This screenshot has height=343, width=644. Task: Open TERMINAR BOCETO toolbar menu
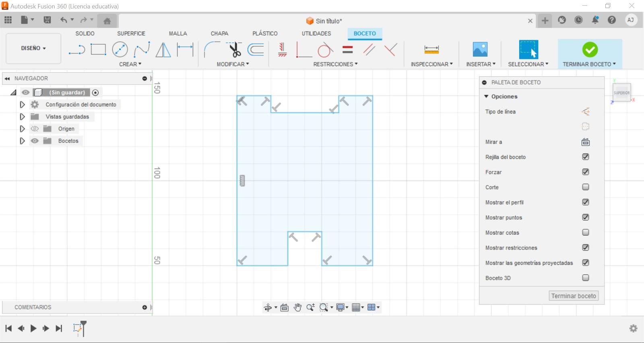click(x=589, y=64)
